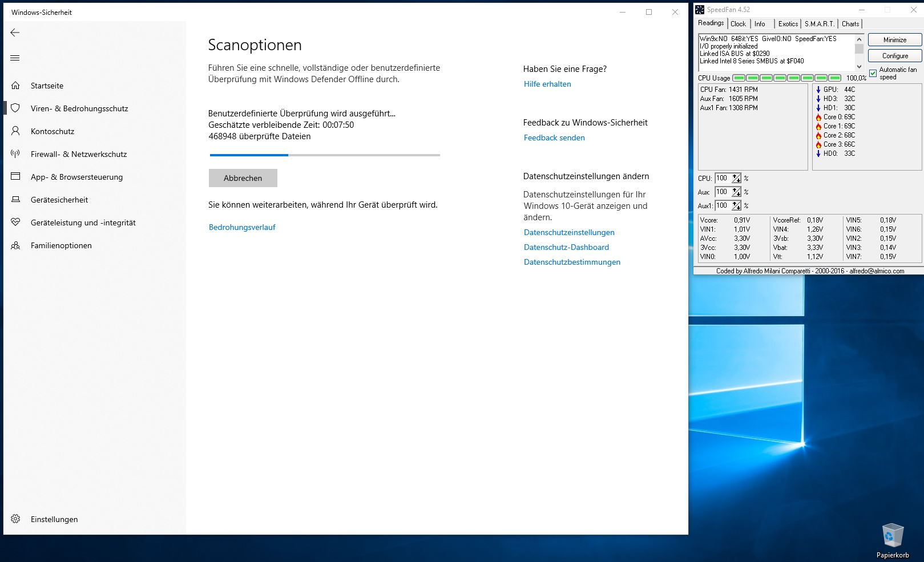Screen dimensions: 924x562
Task: Click the Core 0 flame icon
Action: 818,117
